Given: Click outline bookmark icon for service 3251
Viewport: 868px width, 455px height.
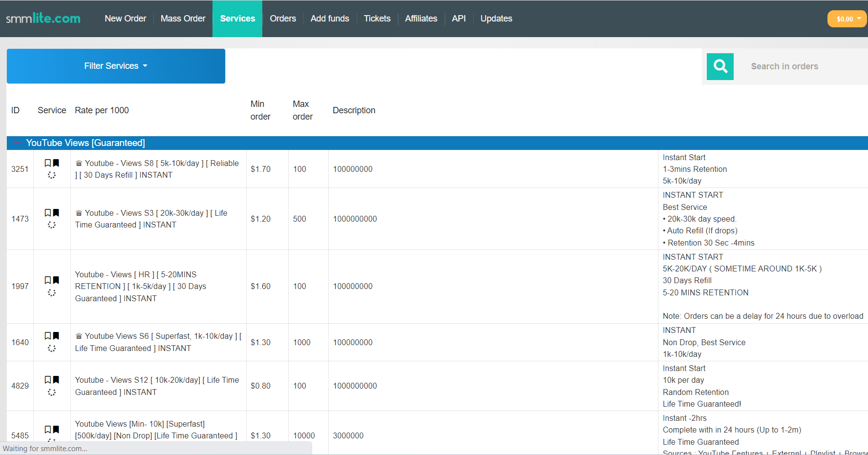Looking at the screenshot, I should [x=48, y=163].
